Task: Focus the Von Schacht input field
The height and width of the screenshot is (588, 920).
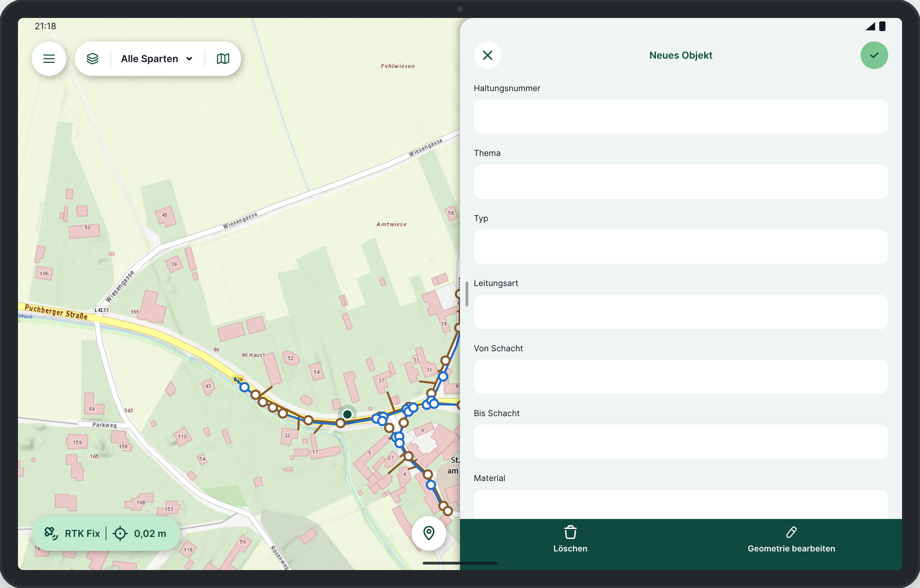Action: click(681, 377)
